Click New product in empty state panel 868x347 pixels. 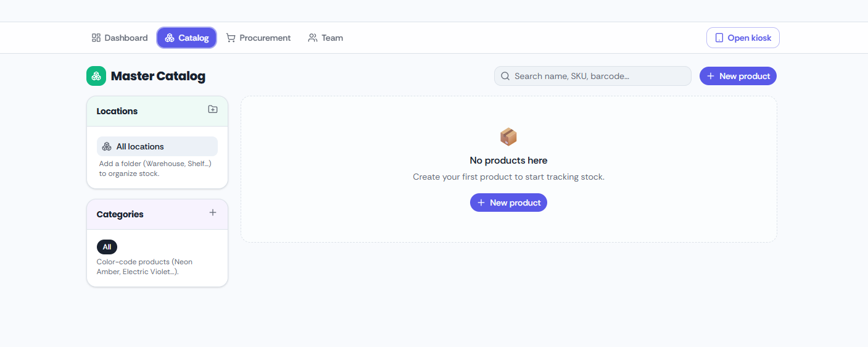click(x=508, y=203)
